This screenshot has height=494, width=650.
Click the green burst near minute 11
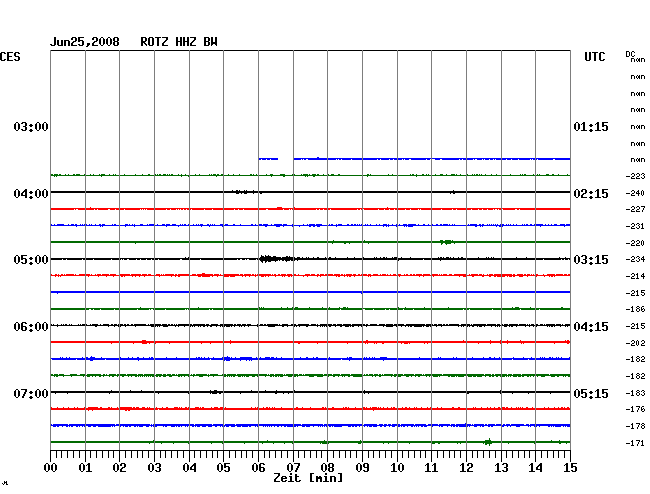click(x=446, y=242)
